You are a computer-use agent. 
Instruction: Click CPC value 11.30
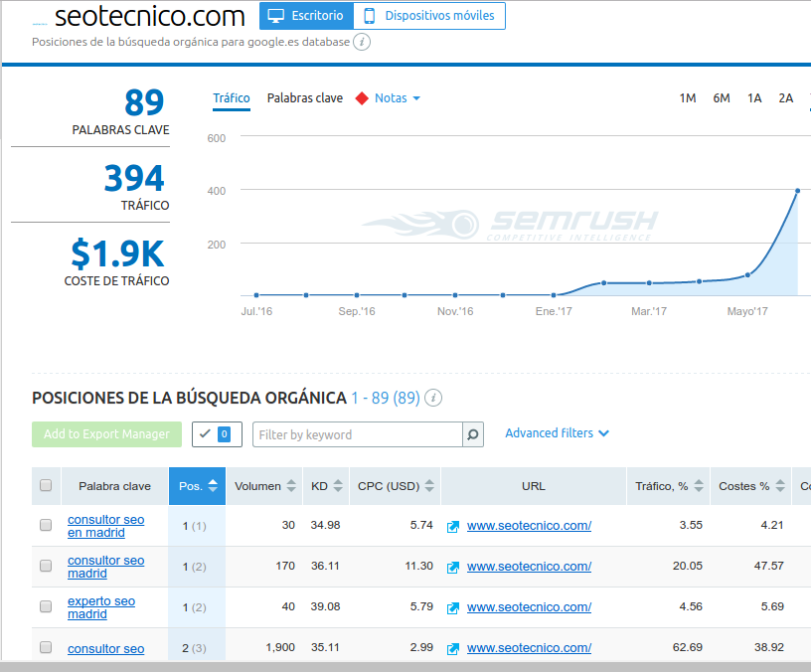[x=419, y=566]
